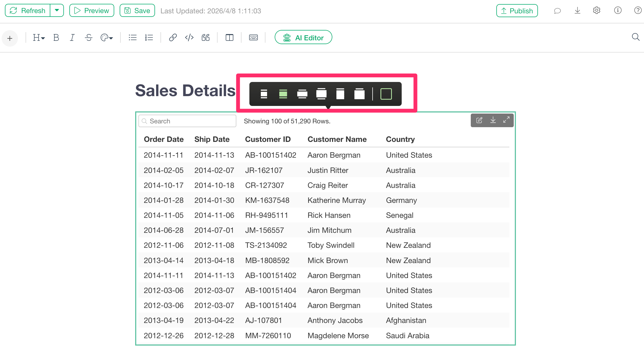Pick the widest full-page layout icon
Image resolution: width=644 pixels, height=360 pixels.
(x=359, y=94)
